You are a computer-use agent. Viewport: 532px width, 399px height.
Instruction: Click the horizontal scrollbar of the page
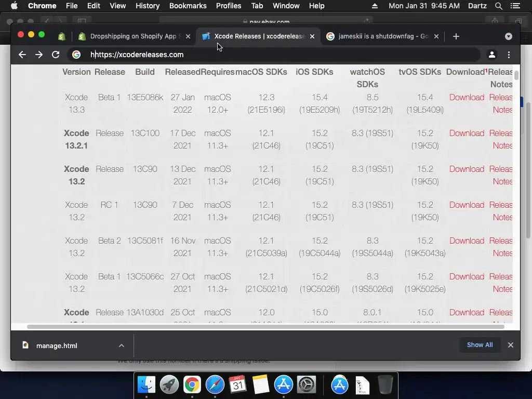265,327
